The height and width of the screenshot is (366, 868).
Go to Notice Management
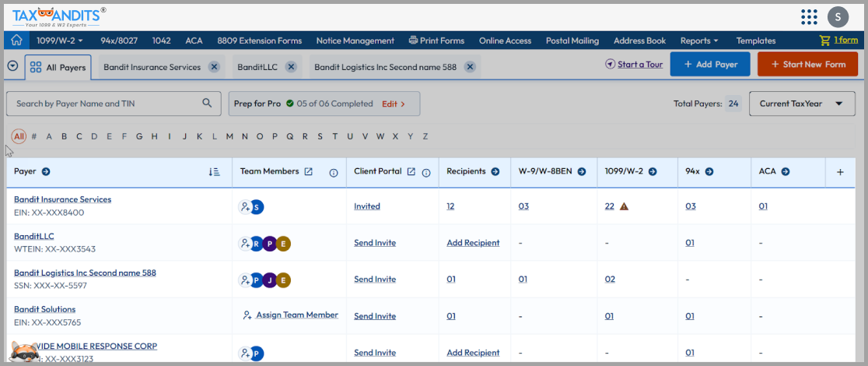click(355, 40)
